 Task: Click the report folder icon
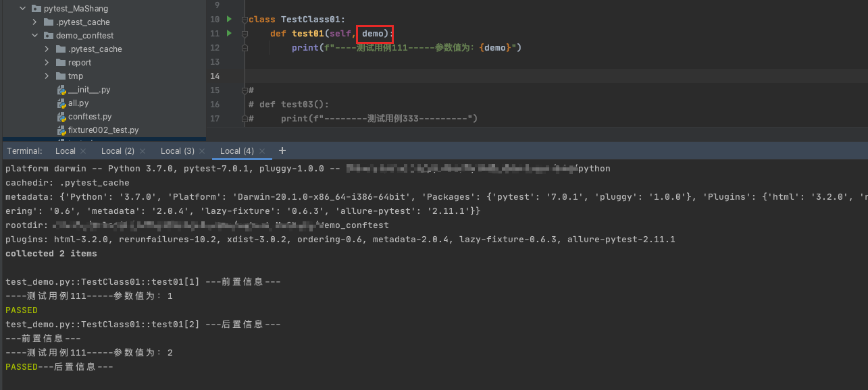(61, 63)
